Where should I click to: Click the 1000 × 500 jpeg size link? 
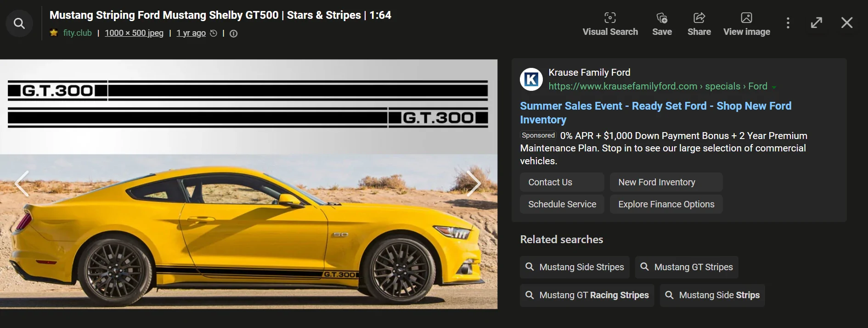point(134,33)
